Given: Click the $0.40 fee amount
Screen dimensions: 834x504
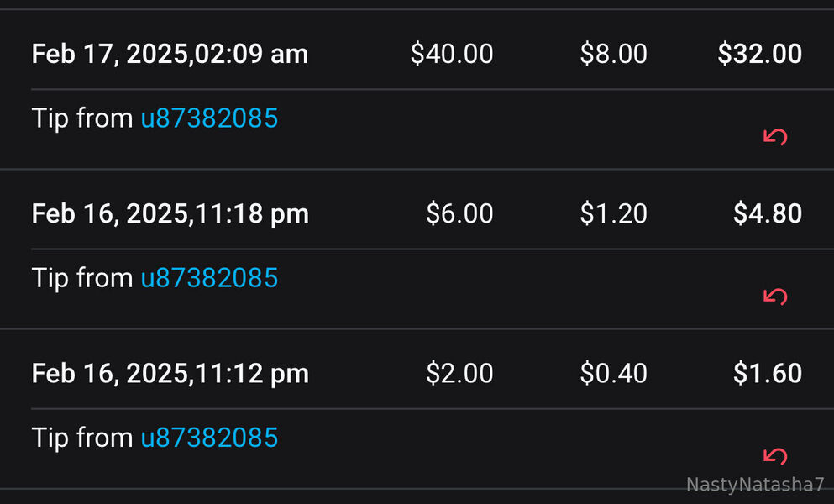Looking at the screenshot, I should click(613, 374).
